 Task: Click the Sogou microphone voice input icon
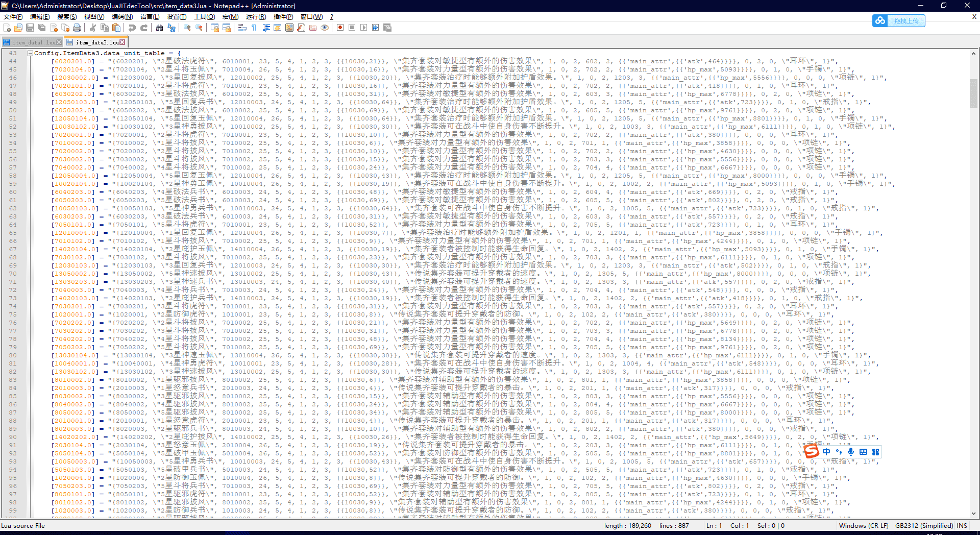[x=851, y=452]
